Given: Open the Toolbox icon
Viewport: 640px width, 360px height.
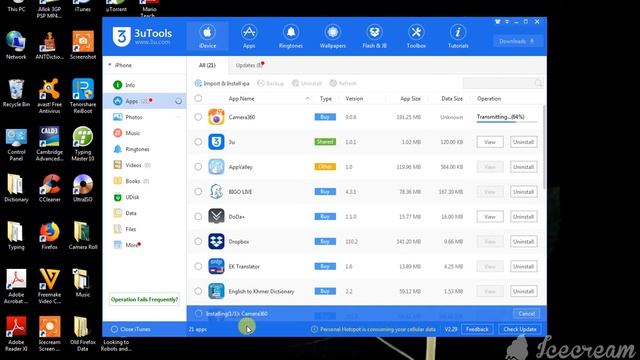Looking at the screenshot, I should pyautogui.click(x=416, y=32).
